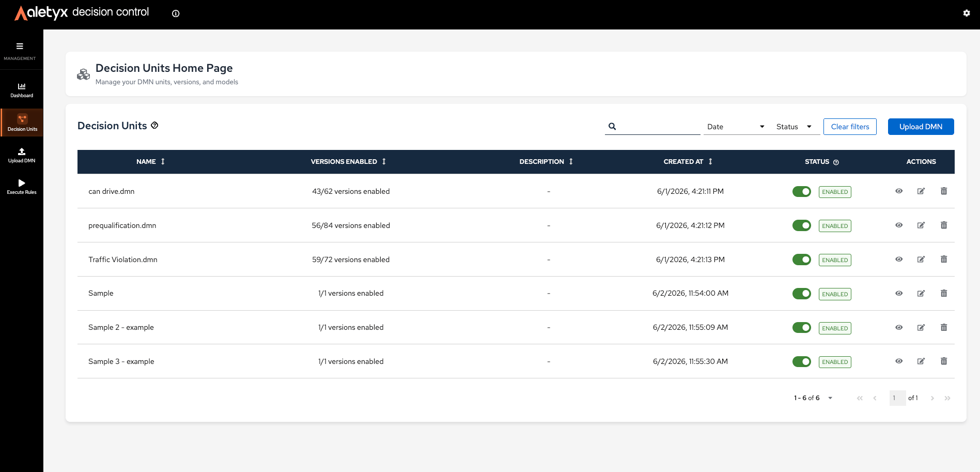Click the Sample 2 - example name
Viewport: 980px width, 472px height.
[121, 327]
